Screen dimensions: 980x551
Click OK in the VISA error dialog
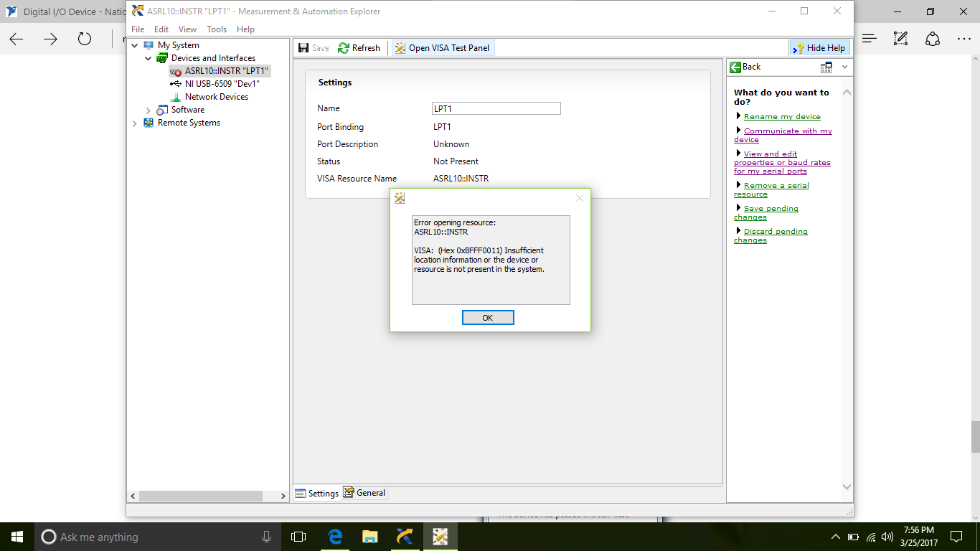[488, 318]
